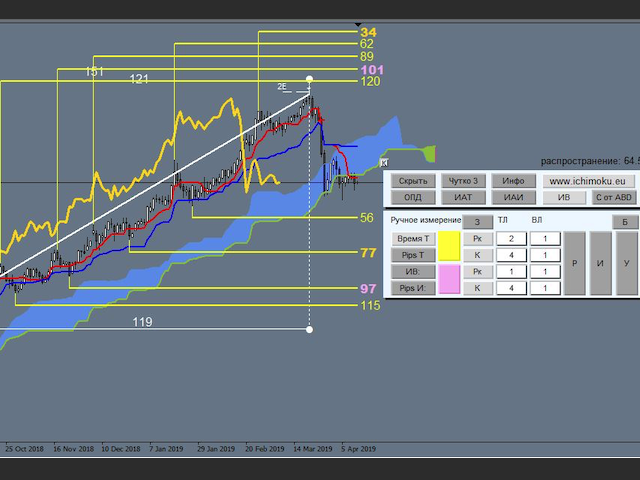Click the Рк button in the ИВ: row
This screenshot has height=480, width=640.
[x=478, y=272]
